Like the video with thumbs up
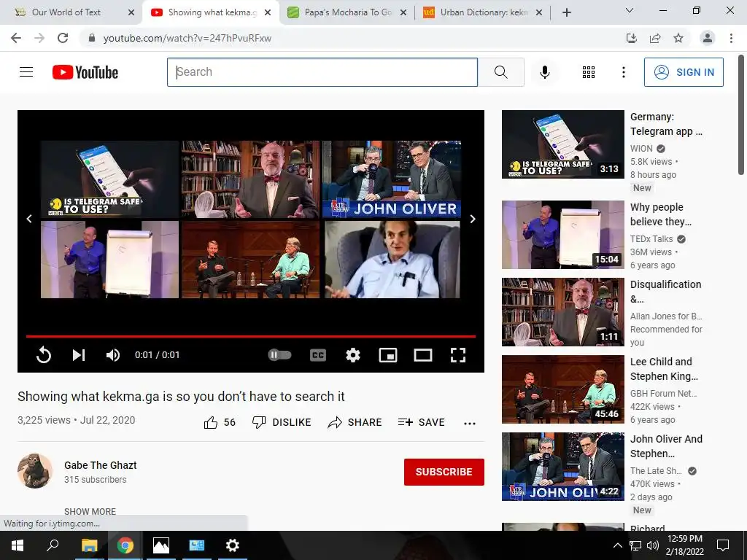The image size is (747, 560). click(220, 422)
